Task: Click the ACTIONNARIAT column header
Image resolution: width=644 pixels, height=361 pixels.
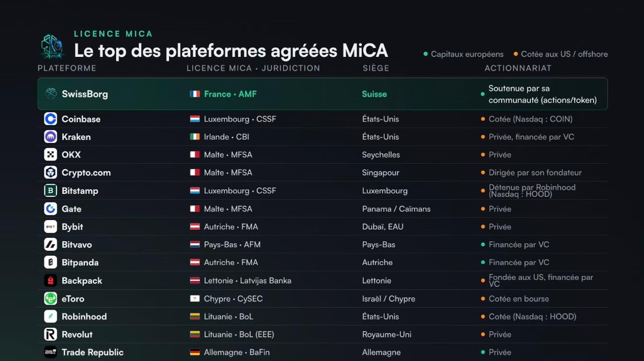Action: coord(518,68)
